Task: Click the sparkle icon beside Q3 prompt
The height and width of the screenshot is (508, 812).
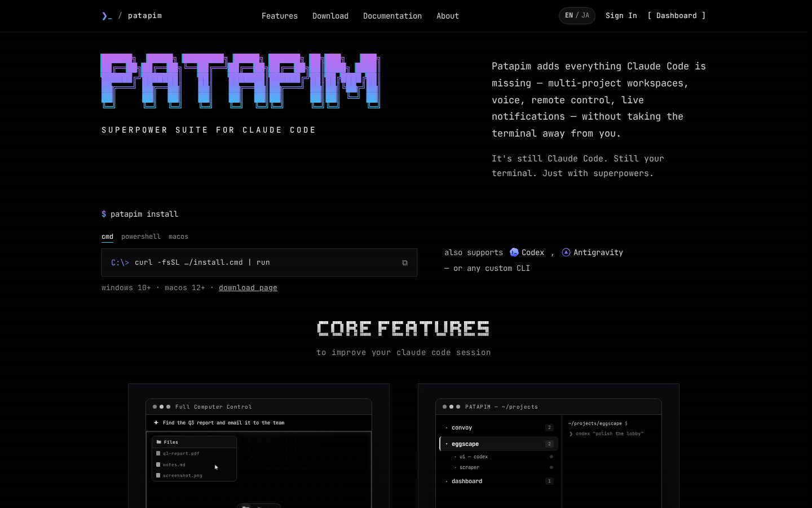Action: pyautogui.click(x=156, y=422)
